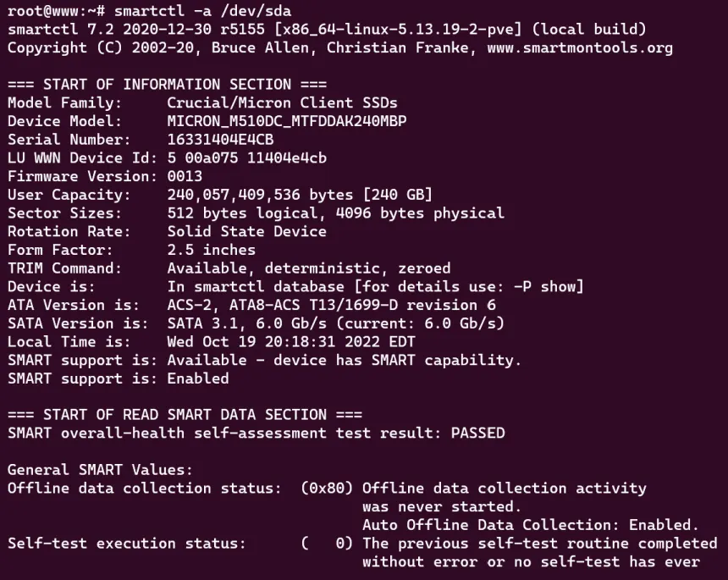The height and width of the screenshot is (580, 728).
Task: Click the www.smartmontools.org URL
Action: point(580,47)
